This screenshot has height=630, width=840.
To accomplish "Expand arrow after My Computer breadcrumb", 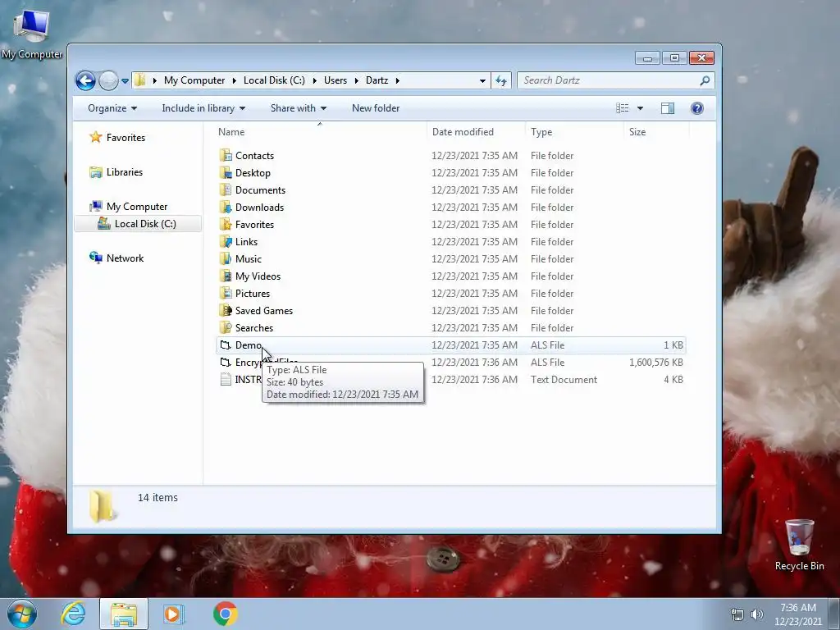I will tap(234, 81).
